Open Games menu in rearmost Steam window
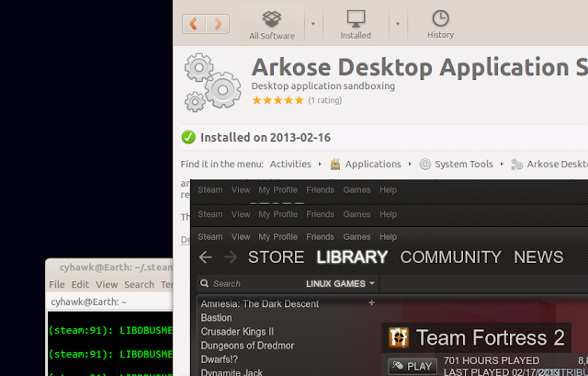Image resolution: width=588 pixels, height=376 pixels. [x=356, y=190]
